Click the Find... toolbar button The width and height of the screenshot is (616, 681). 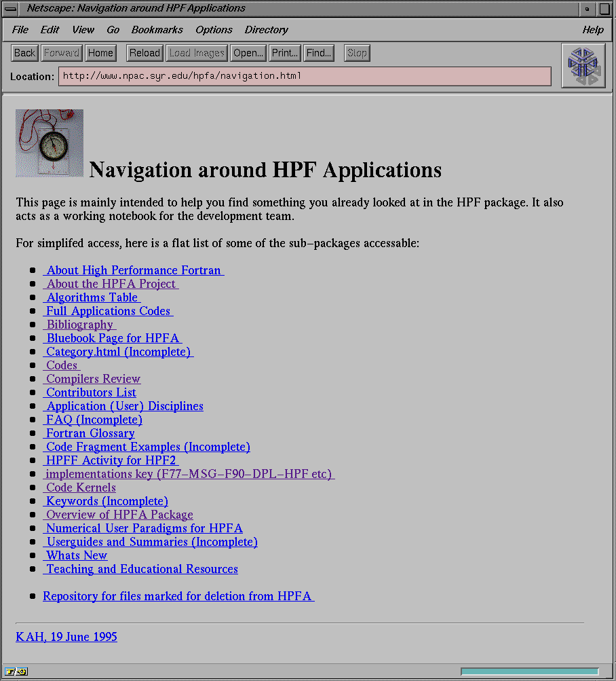click(319, 53)
